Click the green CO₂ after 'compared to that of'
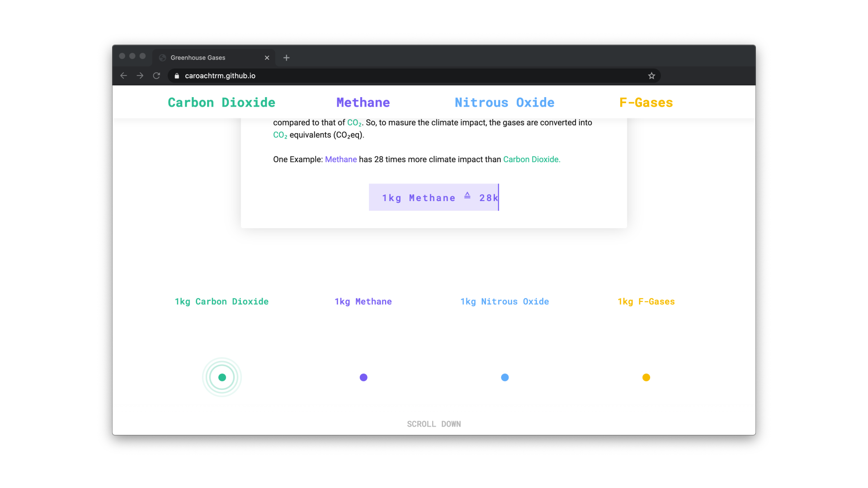Screen dimensions: 868x488 click(x=354, y=123)
